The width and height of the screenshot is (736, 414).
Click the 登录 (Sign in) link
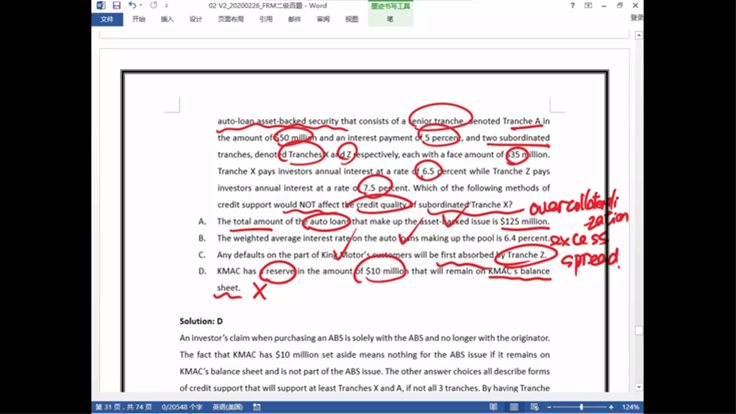coord(636,17)
